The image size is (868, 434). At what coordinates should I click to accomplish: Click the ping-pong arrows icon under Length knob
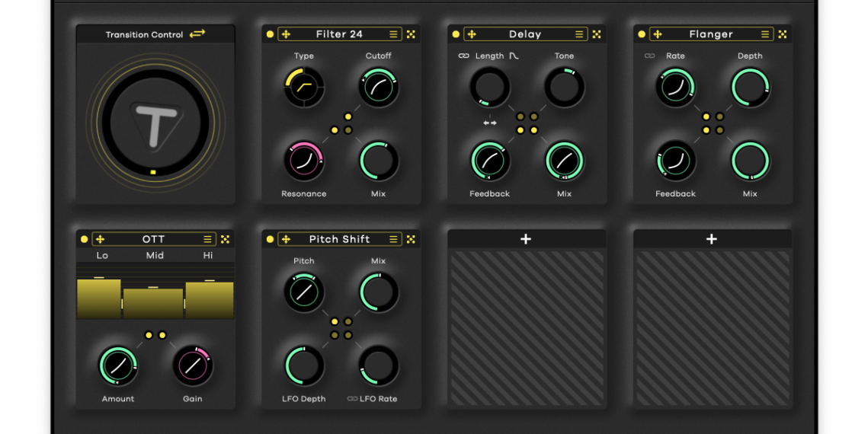[x=489, y=123]
